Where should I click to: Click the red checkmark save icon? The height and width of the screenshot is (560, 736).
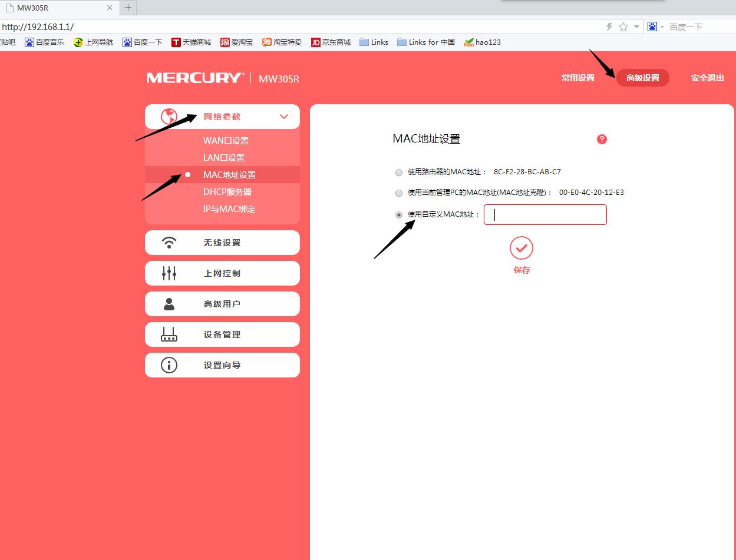click(521, 248)
